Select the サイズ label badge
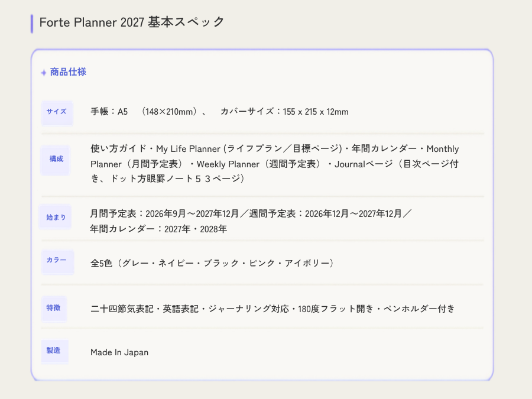 point(57,113)
